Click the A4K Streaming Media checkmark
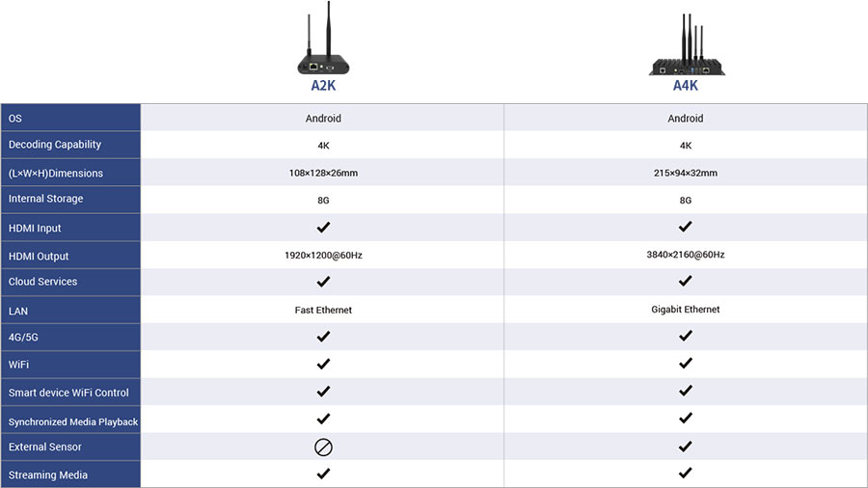Screen dimensions: 868x488 [x=686, y=474]
